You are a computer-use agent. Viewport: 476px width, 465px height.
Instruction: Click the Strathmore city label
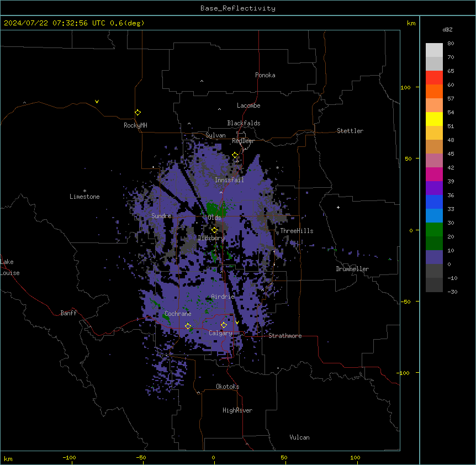pos(285,336)
